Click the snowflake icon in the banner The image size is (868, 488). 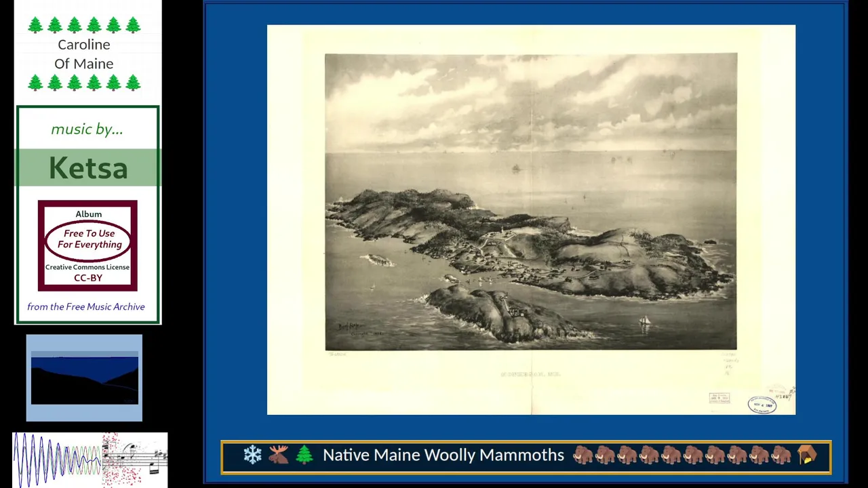click(252, 455)
